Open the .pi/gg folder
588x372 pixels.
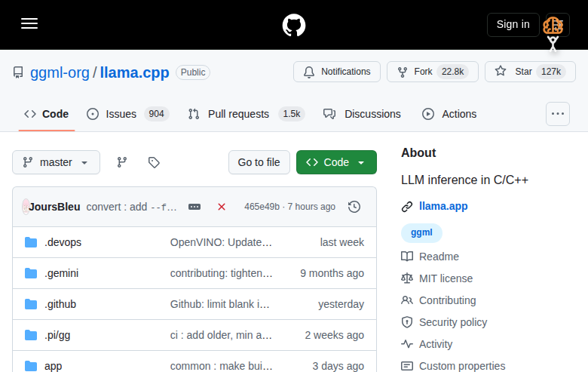57,335
